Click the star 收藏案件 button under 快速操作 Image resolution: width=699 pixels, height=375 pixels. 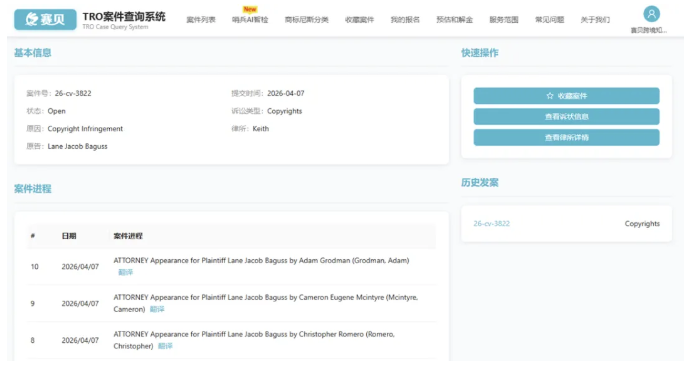click(566, 96)
